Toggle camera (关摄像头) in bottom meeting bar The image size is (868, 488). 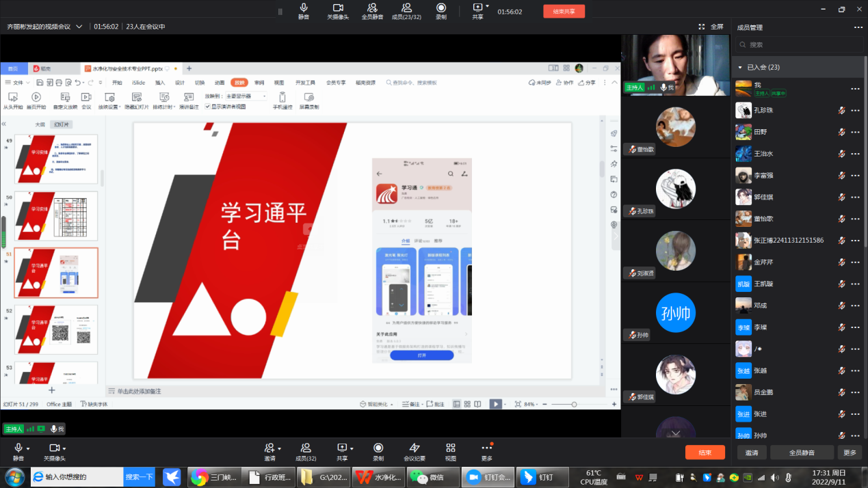pos(54,452)
